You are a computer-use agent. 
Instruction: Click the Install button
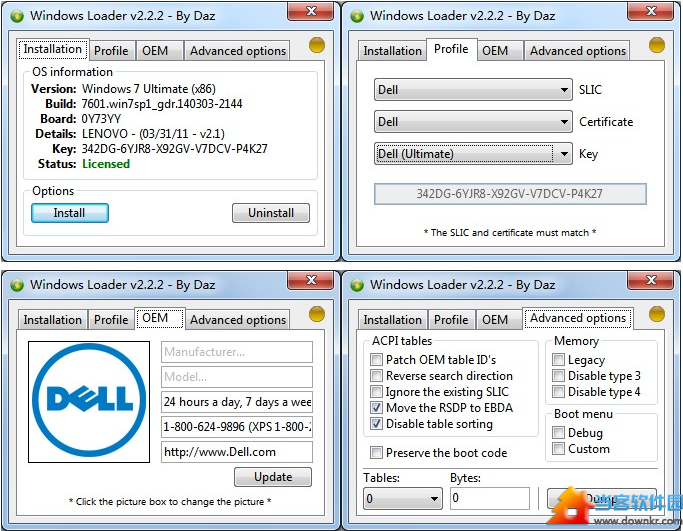pos(70,213)
